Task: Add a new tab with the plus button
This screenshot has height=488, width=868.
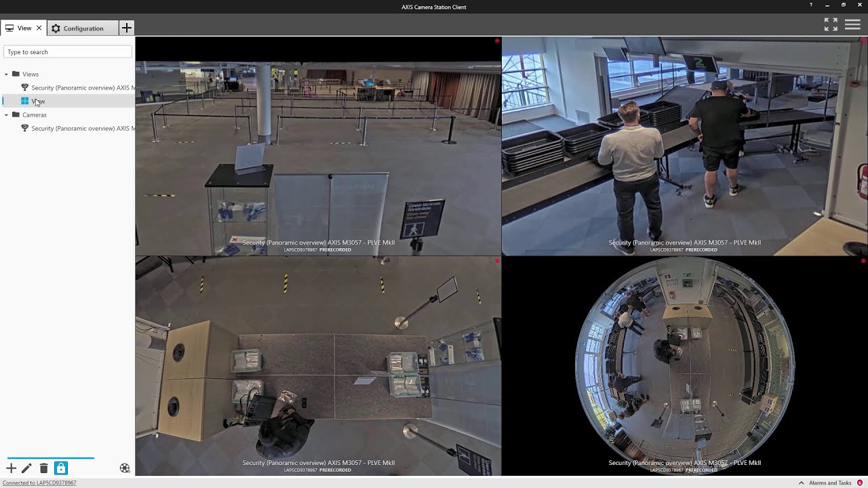Action: pyautogui.click(x=127, y=28)
